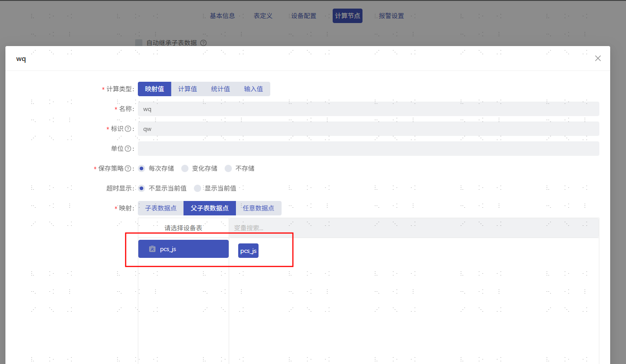Click the empty 单位 input field
This screenshot has height=364, width=626.
pos(368,149)
